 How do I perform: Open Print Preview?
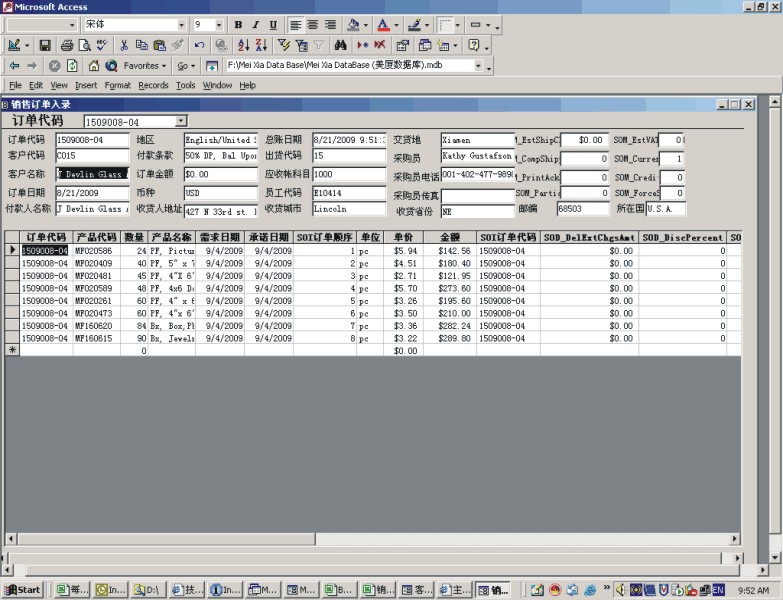[x=84, y=45]
